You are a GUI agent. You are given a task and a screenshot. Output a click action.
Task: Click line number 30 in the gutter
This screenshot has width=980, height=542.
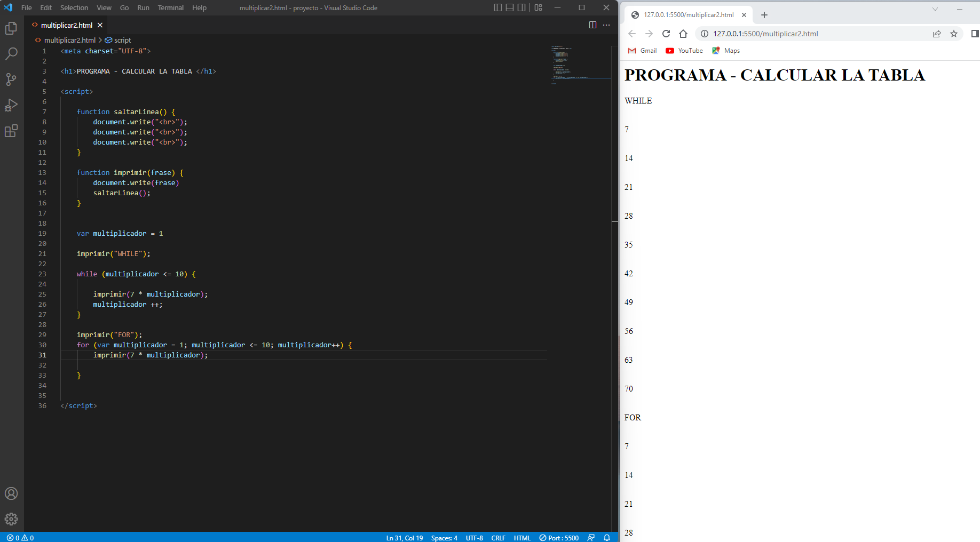pos(42,345)
